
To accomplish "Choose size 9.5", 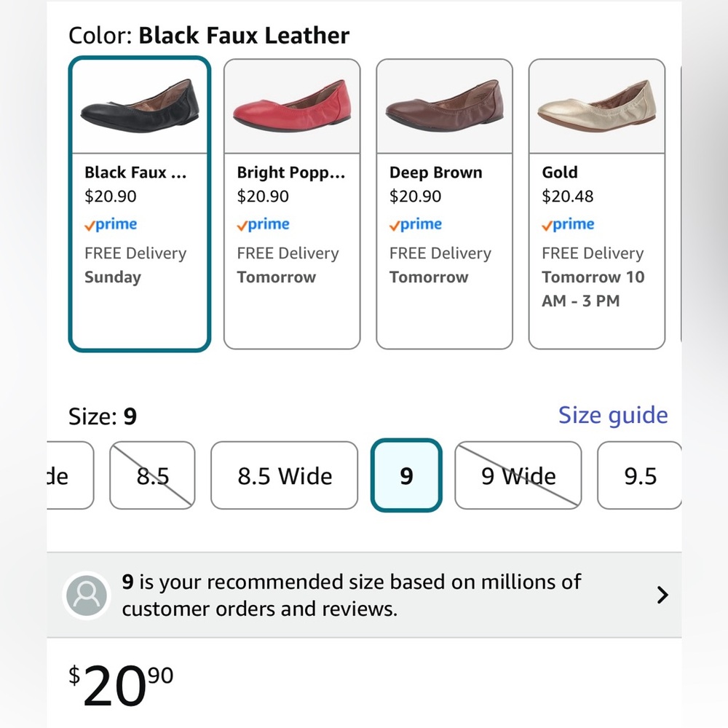I will click(x=640, y=475).
